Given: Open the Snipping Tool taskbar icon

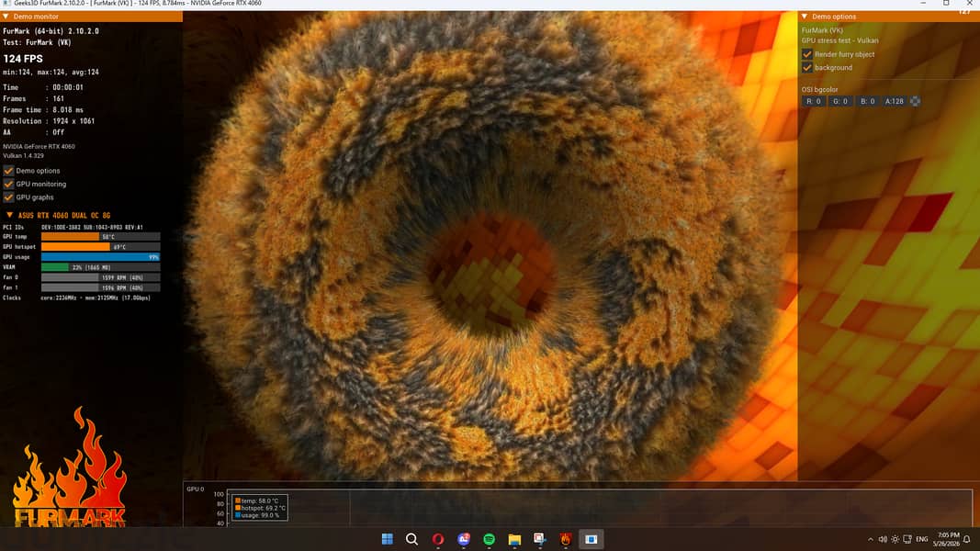Looking at the screenshot, I should pyautogui.click(x=540, y=539).
